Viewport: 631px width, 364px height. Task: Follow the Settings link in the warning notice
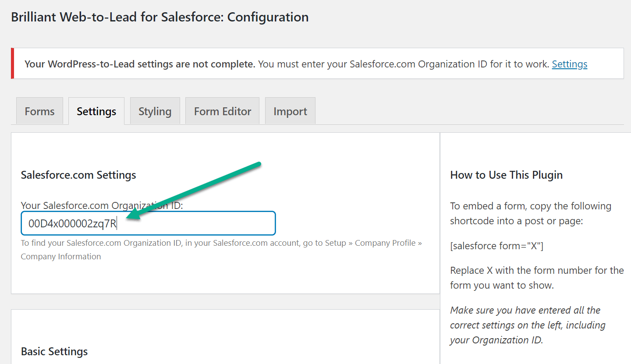pyautogui.click(x=570, y=64)
